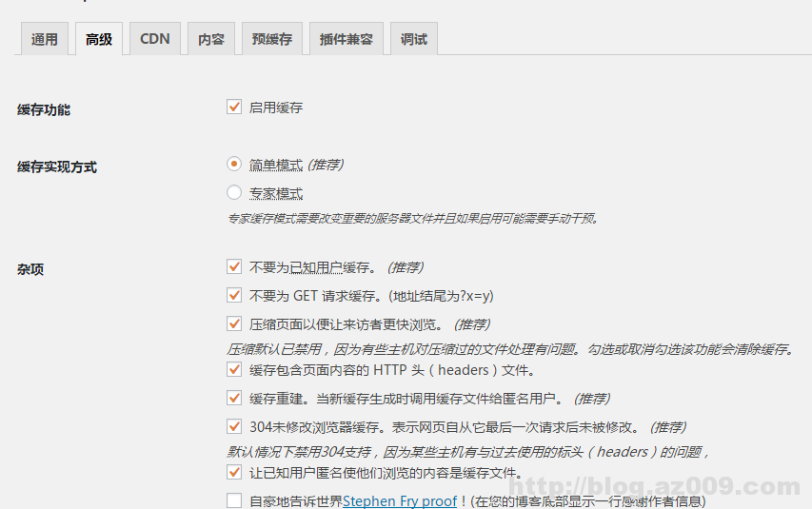
Task: Uncheck 304未修改浏览器缓存 checkbox
Action: [x=234, y=427]
